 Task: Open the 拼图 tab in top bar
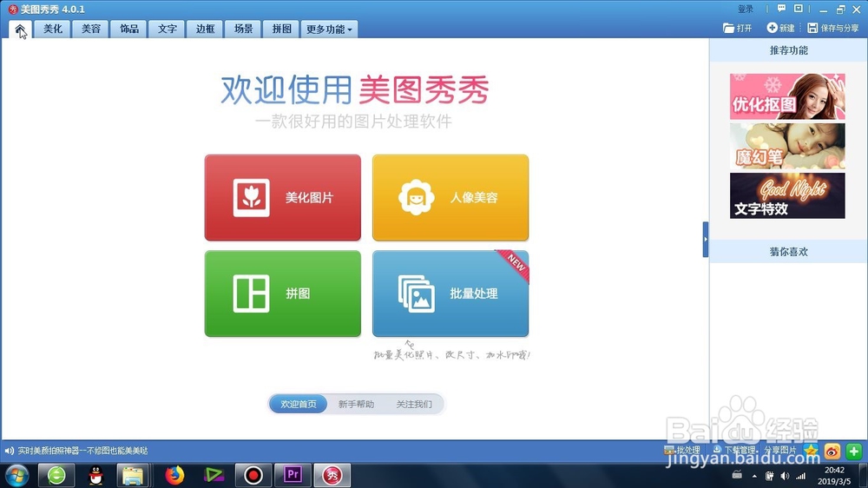pyautogui.click(x=282, y=29)
